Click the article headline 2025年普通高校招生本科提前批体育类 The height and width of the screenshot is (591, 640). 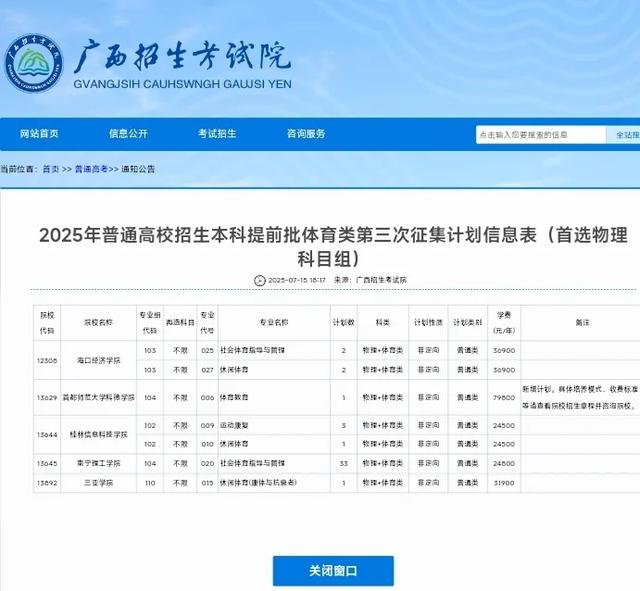click(x=333, y=247)
